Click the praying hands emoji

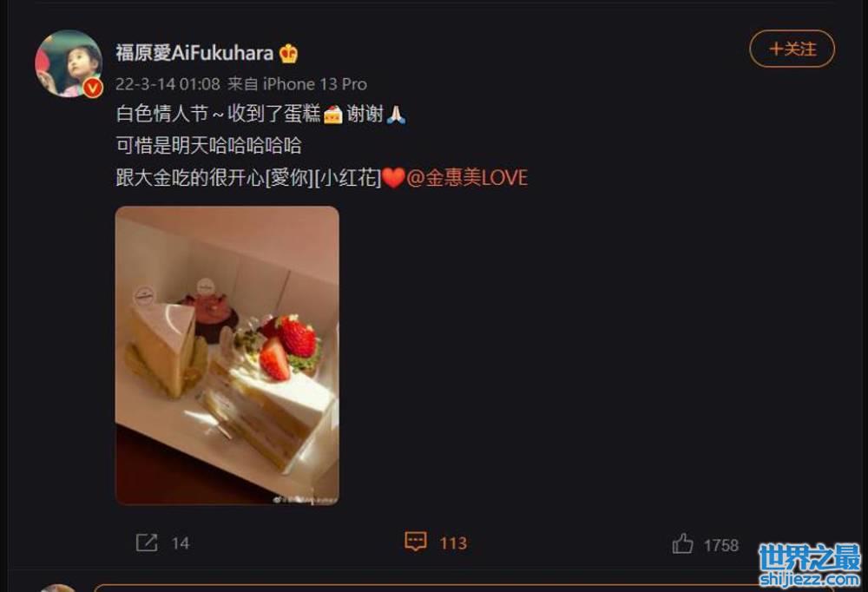point(396,114)
